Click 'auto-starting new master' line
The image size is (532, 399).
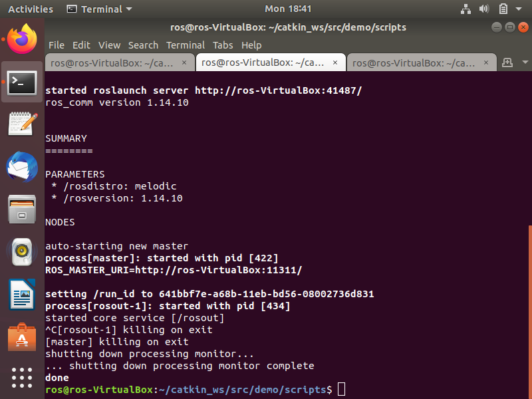click(x=117, y=246)
